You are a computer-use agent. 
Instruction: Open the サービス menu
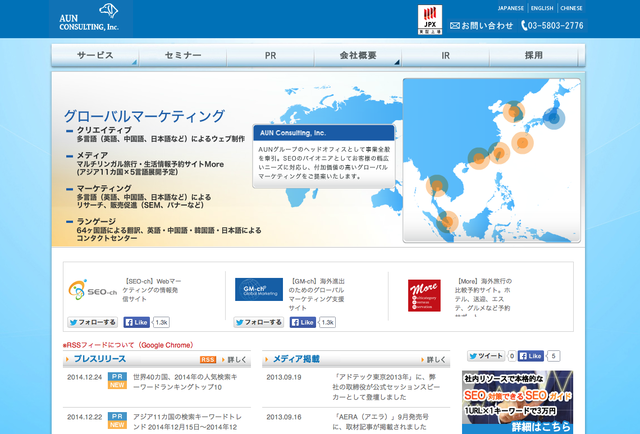coord(95,56)
